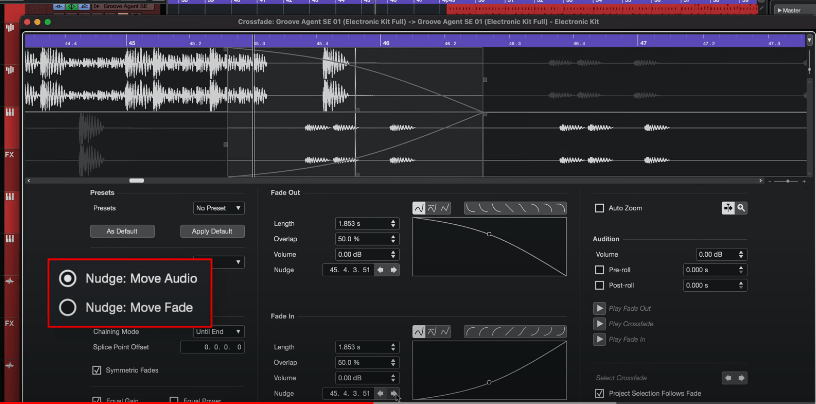Enable Post-roll checkbox

[600, 285]
